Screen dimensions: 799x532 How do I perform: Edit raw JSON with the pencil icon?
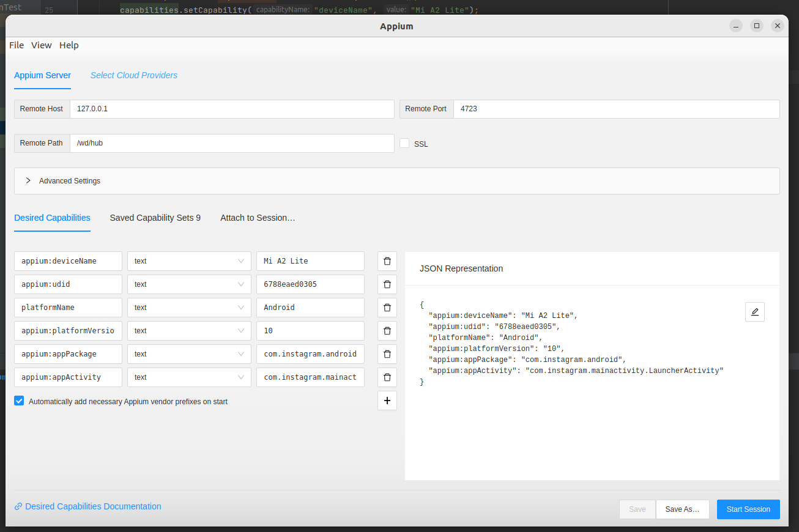coord(754,312)
